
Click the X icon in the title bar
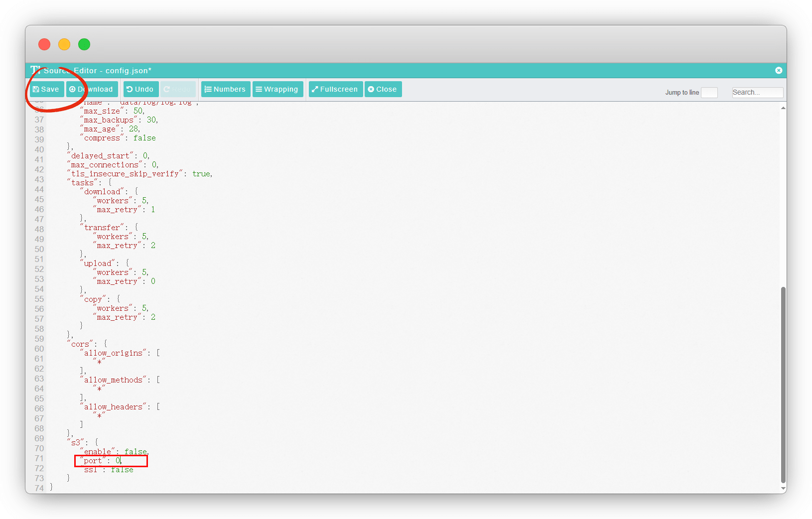click(x=779, y=70)
